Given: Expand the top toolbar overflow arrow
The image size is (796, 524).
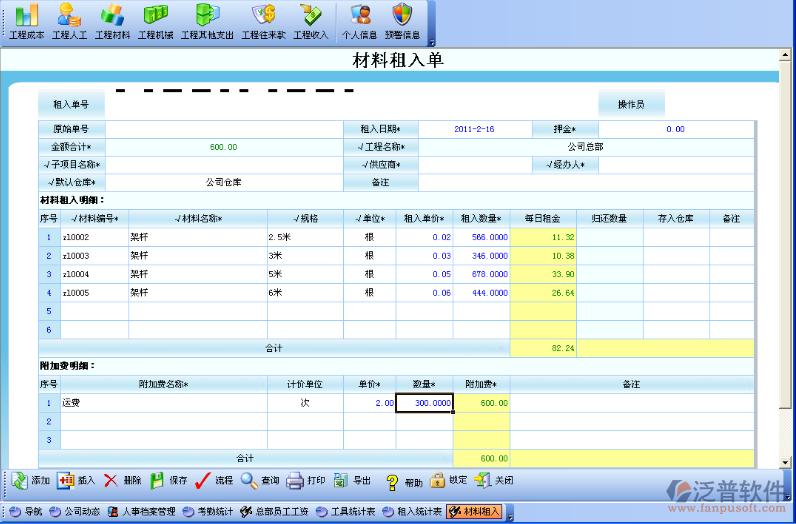Looking at the screenshot, I should tap(431, 43).
